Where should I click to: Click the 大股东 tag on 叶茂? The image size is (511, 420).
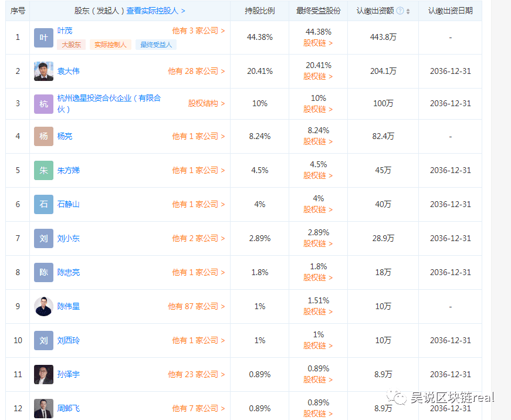pos(72,45)
